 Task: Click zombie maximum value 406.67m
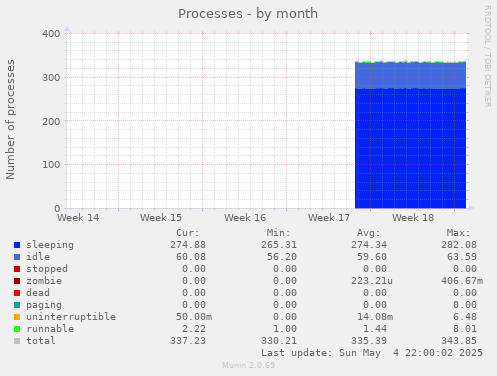(x=462, y=281)
